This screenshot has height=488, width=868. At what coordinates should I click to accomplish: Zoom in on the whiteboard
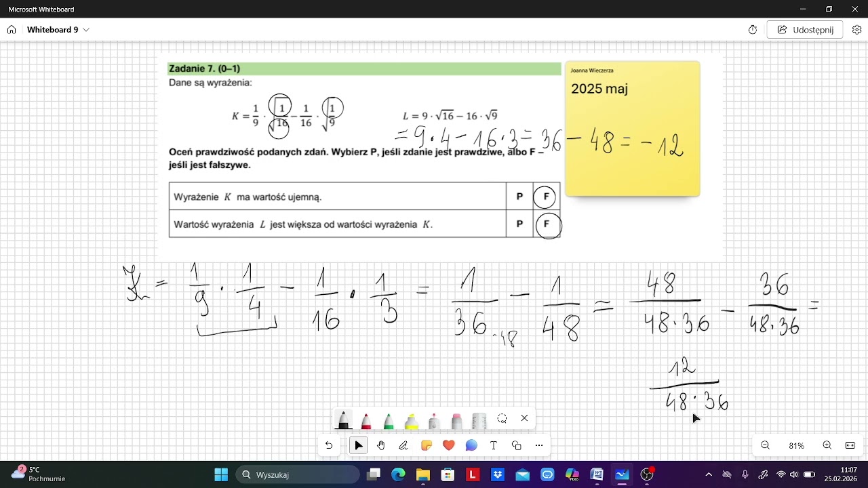pyautogui.click(x=827, y=445)
